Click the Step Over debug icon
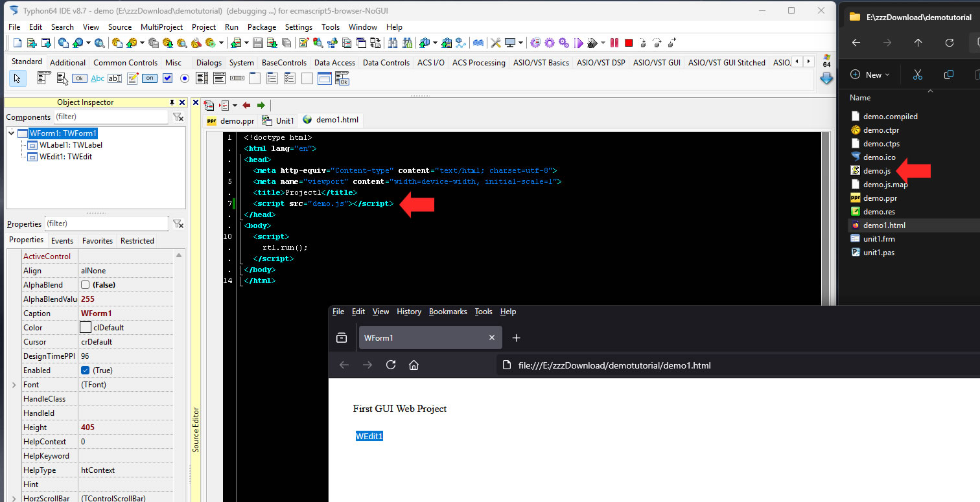This screenshot has width=980, height=502. 657,43
